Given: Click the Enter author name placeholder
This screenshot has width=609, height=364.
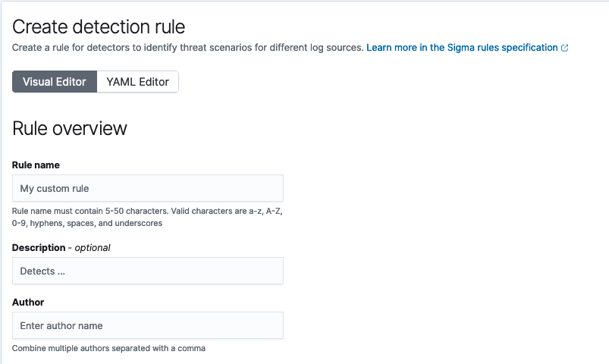Looking at the screenshot, I should [x=61, y=325].
